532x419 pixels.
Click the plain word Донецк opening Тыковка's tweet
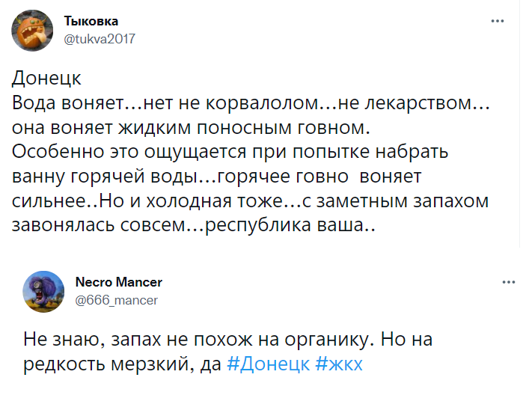[x=46, y=79]
